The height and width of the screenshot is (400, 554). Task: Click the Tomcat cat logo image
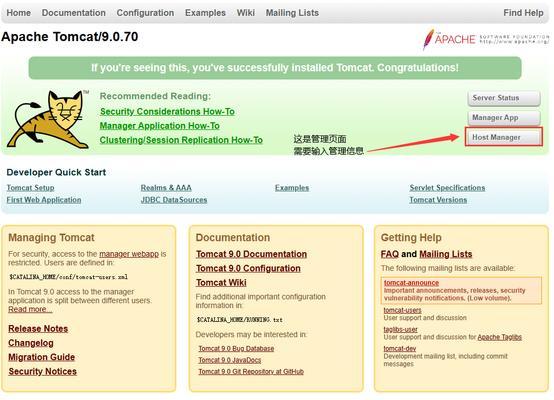click(48, 119)
